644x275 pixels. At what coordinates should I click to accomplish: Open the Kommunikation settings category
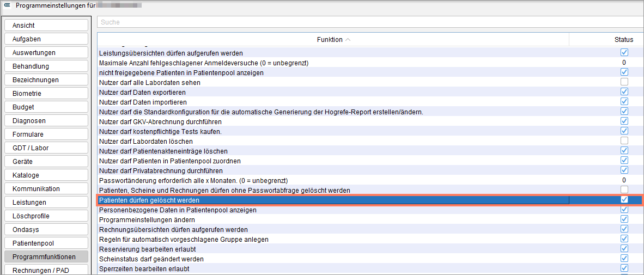coord(46,189)
